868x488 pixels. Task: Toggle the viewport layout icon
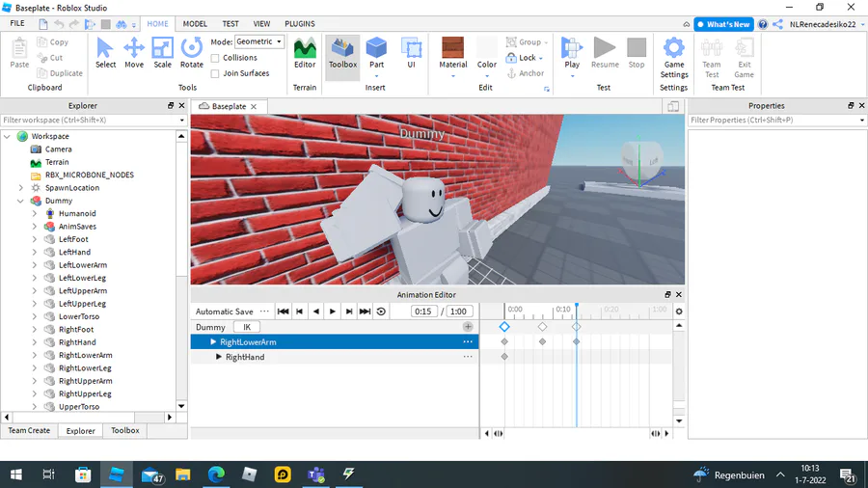(x=673, y=106)
